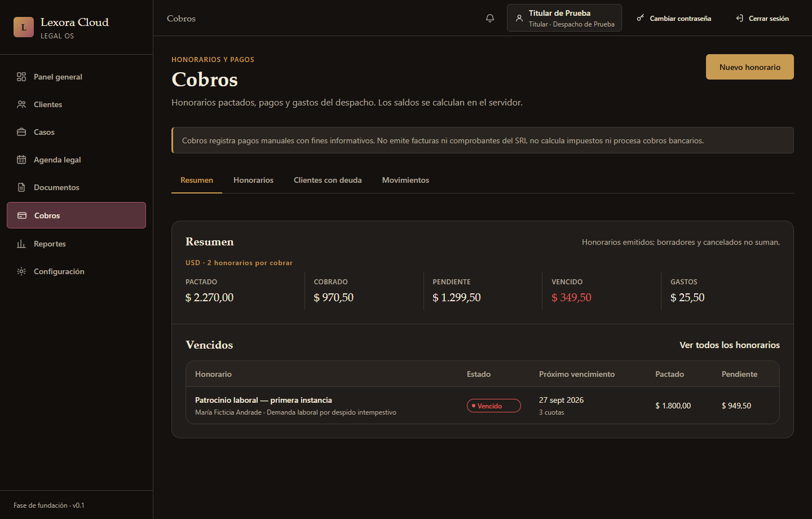Click the $ 2.270,00 Pactado total
The width and height of the screenshot is (812, 519).
pos(209,297)
